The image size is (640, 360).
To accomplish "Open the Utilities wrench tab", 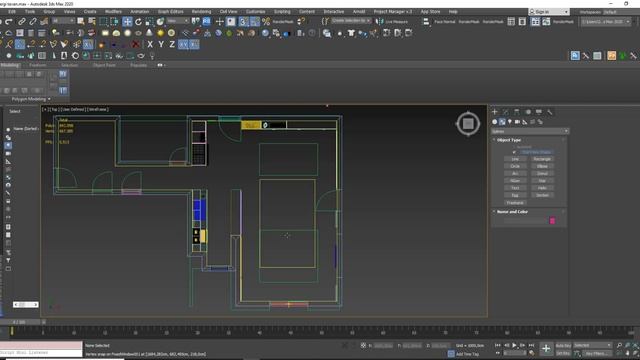I will pyautogui.click(x=550, y=111).
